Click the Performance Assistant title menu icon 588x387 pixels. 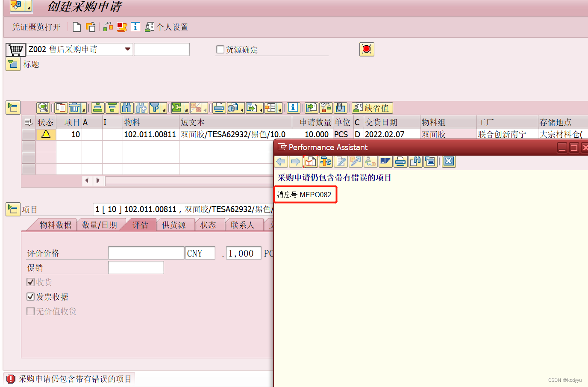click(282, 147)
